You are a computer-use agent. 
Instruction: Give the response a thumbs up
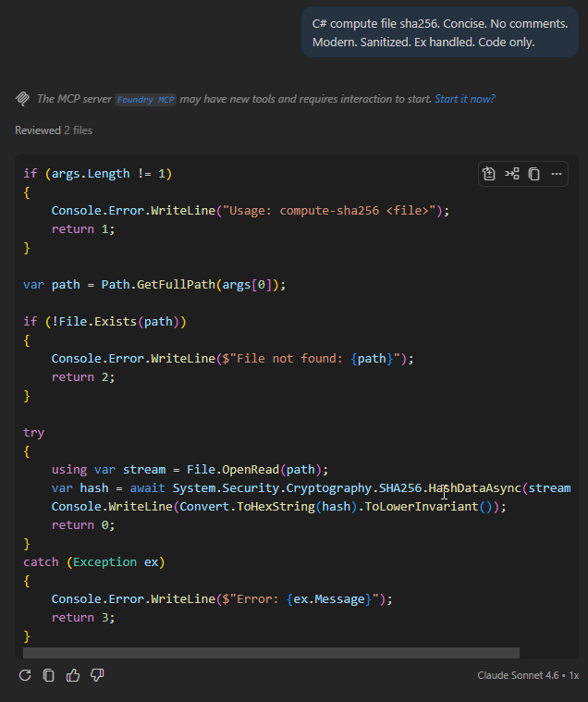pyautogui.click(x=73, y=675)
